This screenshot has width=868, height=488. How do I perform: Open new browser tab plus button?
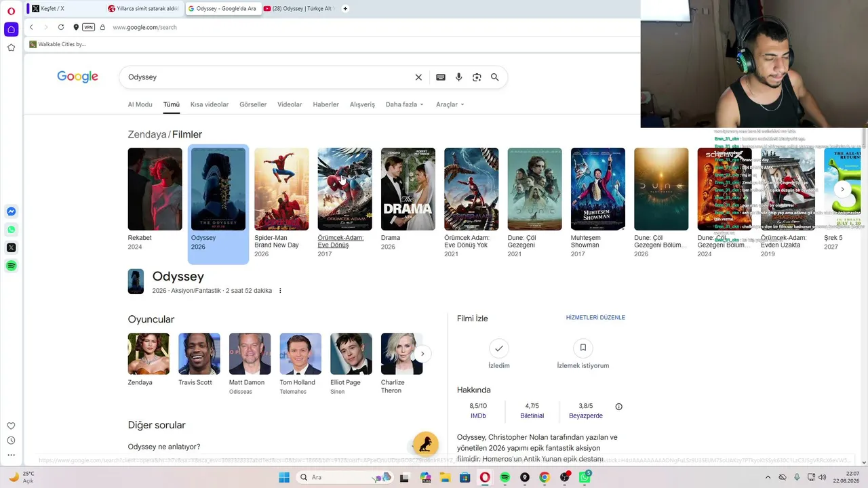point(345,9)
